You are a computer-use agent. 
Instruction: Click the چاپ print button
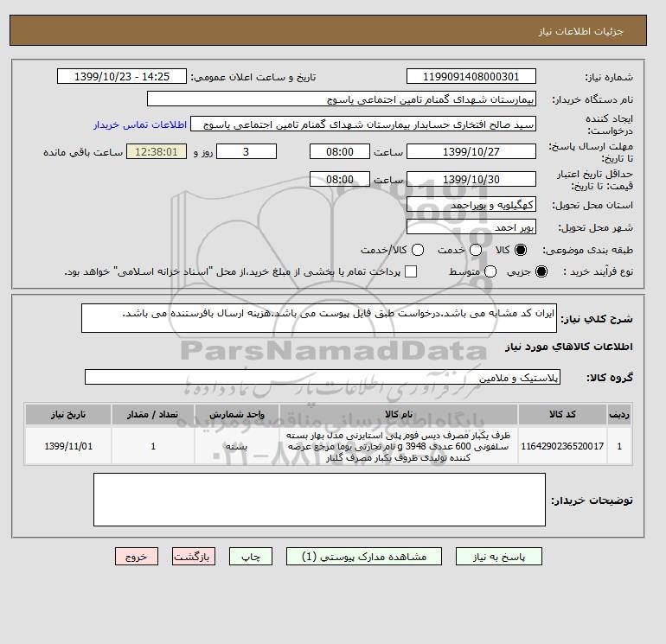pos(251,557)
